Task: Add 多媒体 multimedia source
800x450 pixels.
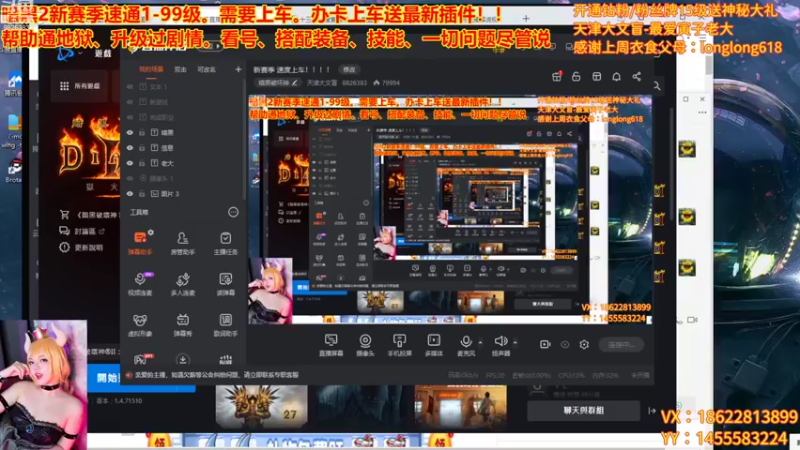Action: click(434, 345)
